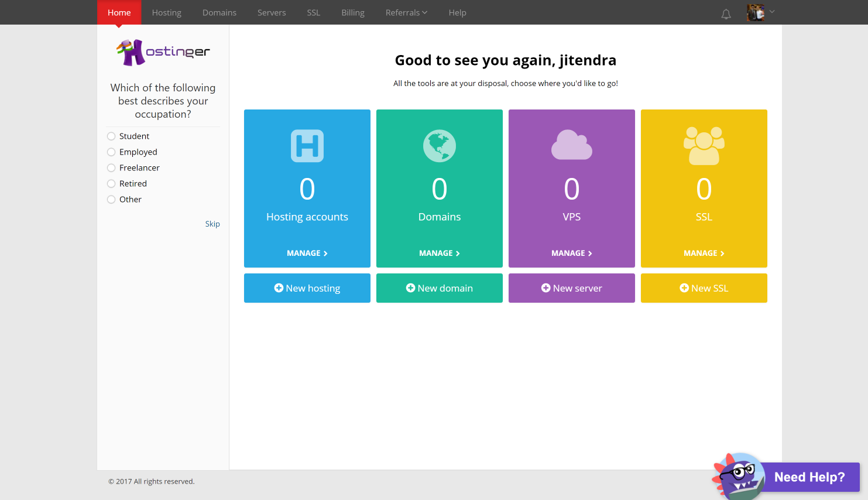The image size is (868, 500).
Task: Click the plus icon on New hosting
Action: tap(280, 288)
